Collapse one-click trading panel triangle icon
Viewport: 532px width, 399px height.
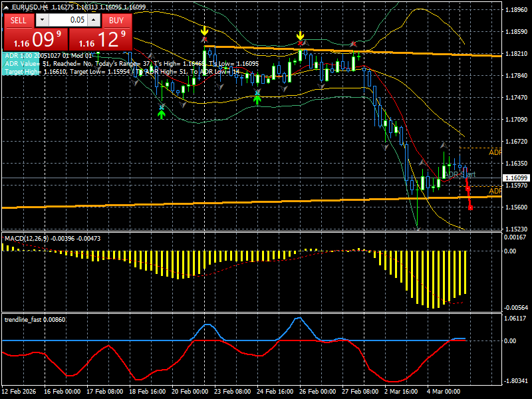7,7
